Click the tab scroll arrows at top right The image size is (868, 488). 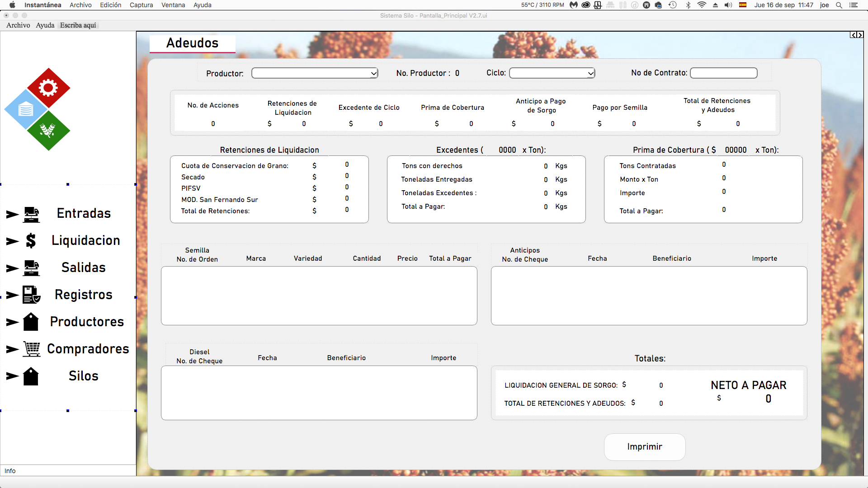(856, 35)
